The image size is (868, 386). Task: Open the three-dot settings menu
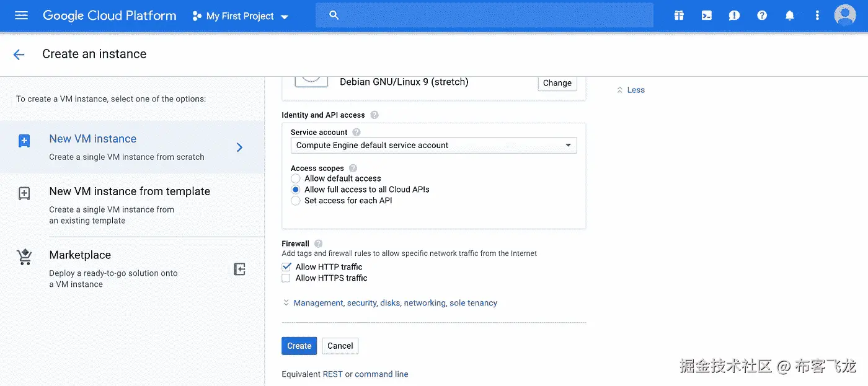tap(817, 15)
